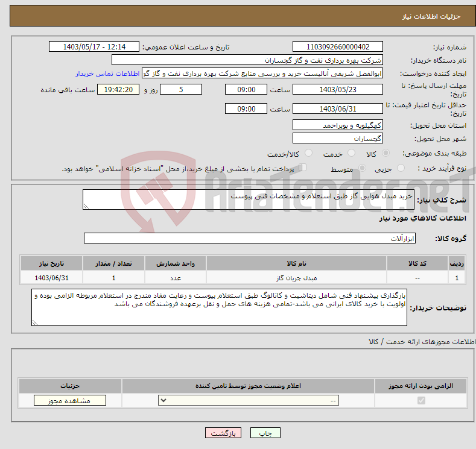This screenshot has height=449, width=476.
Task: Click the price validity date 1403/06/31 field
Action: [x=338, y=108]
